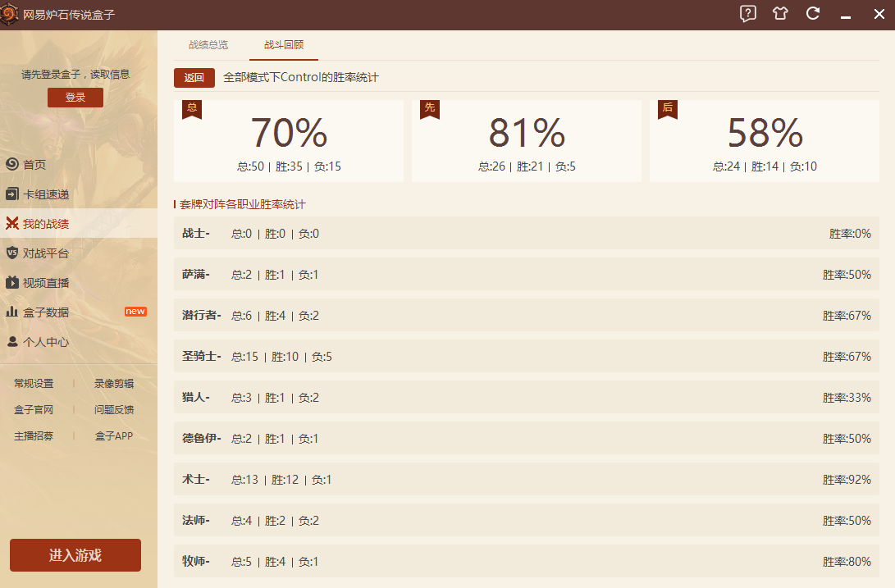Select the 术士 win rate row
Image resolution: width=895 pixels, height=588 pixels.
526,480
